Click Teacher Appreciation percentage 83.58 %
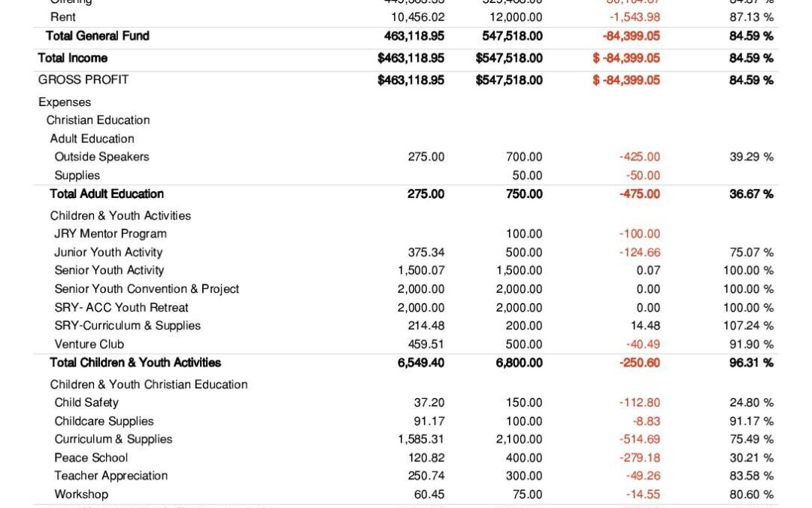This screenshot has height=508, width=812. 751,476
